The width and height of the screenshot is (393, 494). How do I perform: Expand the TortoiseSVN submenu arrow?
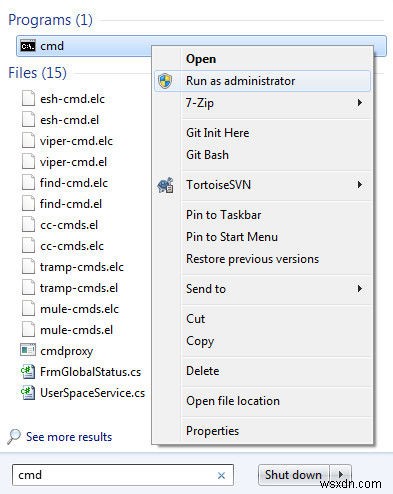360,184
